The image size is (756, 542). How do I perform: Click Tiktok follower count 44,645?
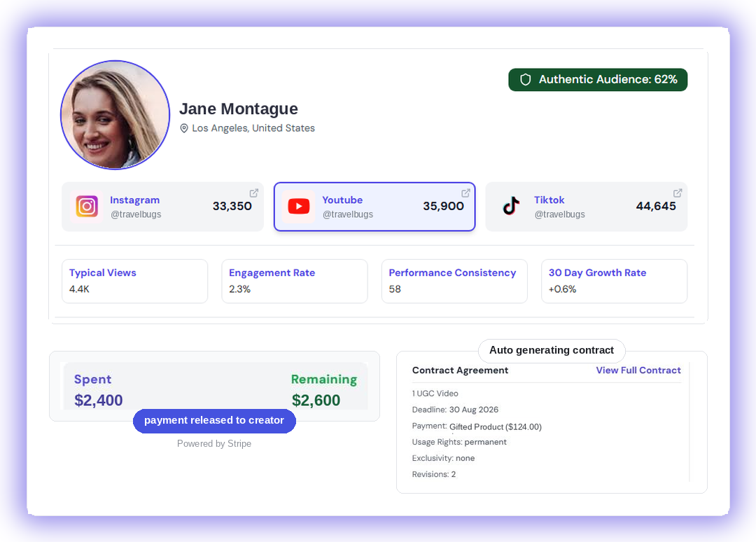point(656,207)
